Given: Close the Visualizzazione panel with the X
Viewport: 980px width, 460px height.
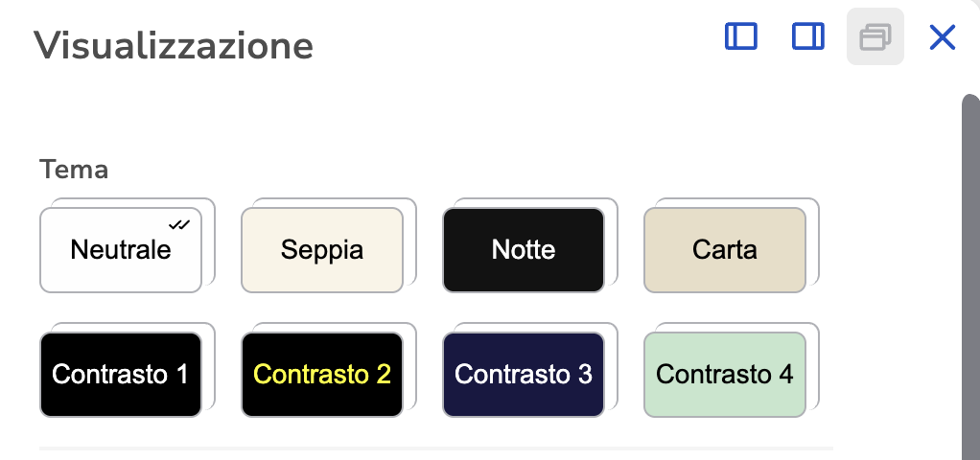Looking at the screenshot, I should (x=942, y=36).
